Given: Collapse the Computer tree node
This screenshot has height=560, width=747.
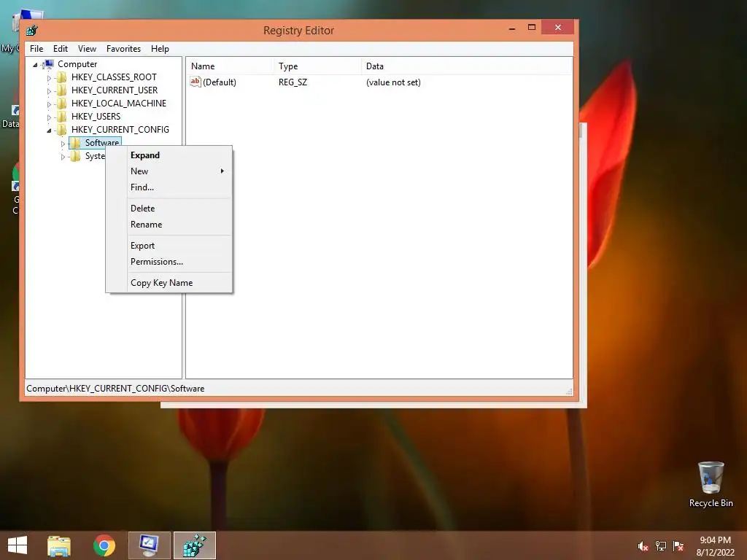Looking at the screenshot, I should coord(35,65).
